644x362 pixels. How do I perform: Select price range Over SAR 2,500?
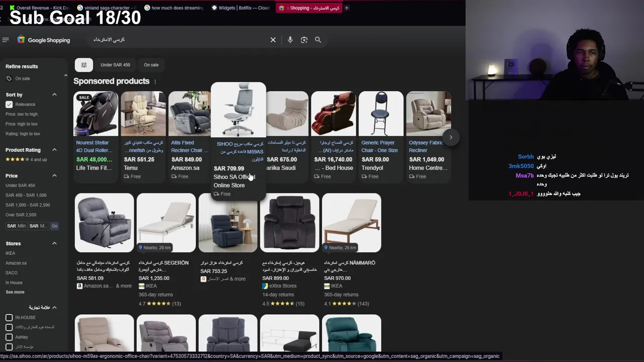pyautogui.click(x=21, y=215)
